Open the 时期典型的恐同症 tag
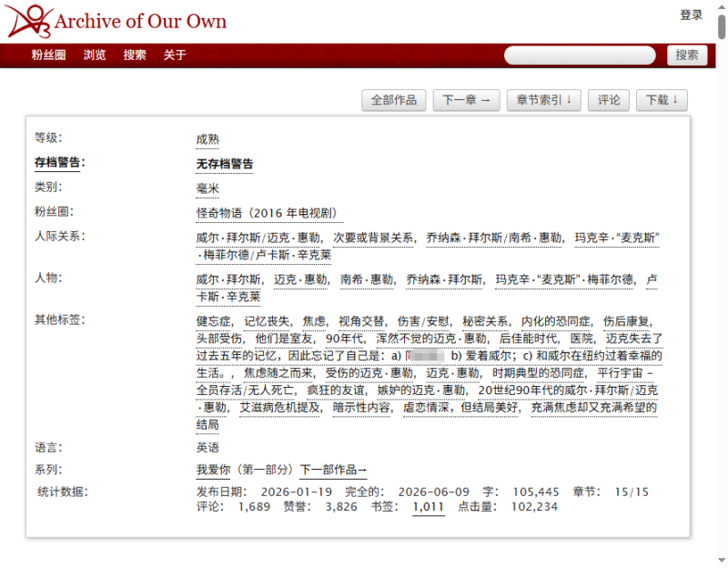728x568 pixels. tap(538, 373)
